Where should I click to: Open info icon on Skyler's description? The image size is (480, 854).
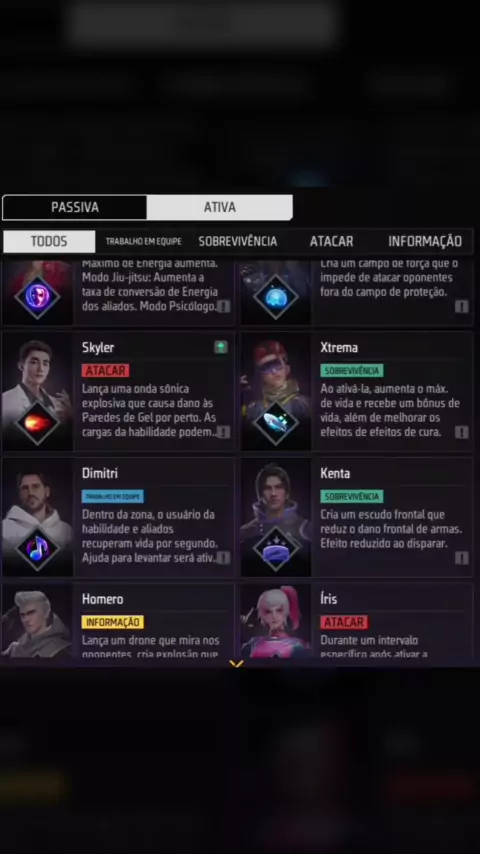(x=223, y=432)
